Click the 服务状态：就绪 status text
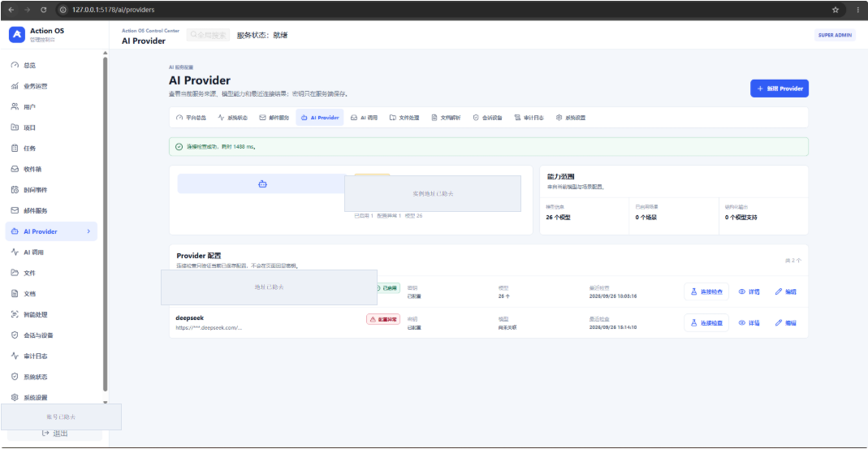 click(262, 36)
